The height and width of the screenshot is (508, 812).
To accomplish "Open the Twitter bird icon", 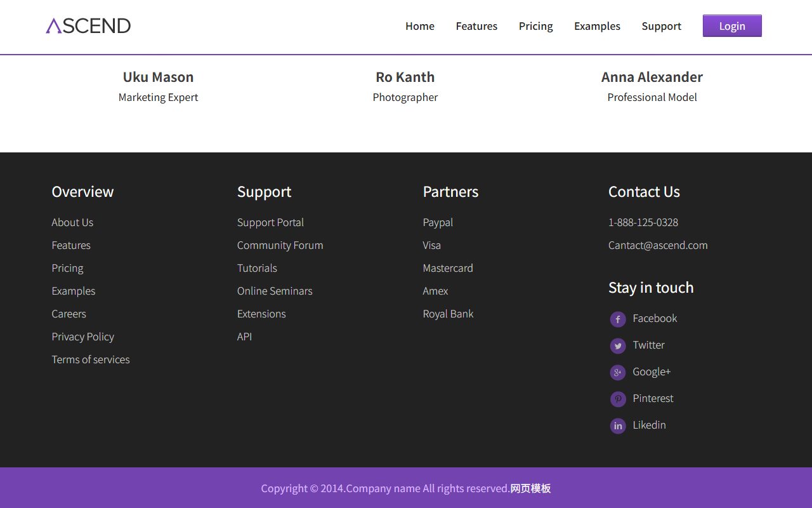I will pyautogui.click(x=618, y=346).
